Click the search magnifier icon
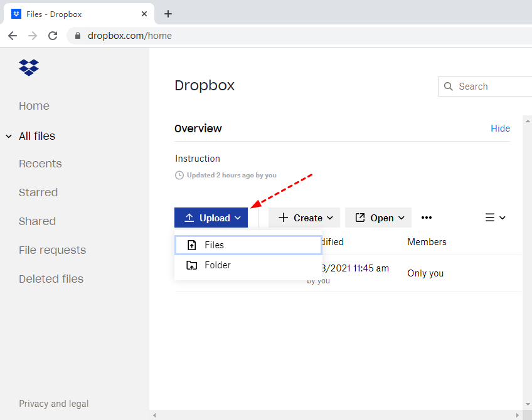Image resolution: width=532 pixels, height=420 pixels. point(448,87)
